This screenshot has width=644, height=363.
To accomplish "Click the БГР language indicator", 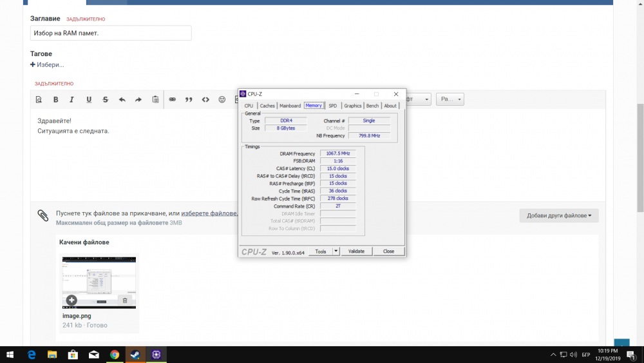I will (x=586, y=355).
